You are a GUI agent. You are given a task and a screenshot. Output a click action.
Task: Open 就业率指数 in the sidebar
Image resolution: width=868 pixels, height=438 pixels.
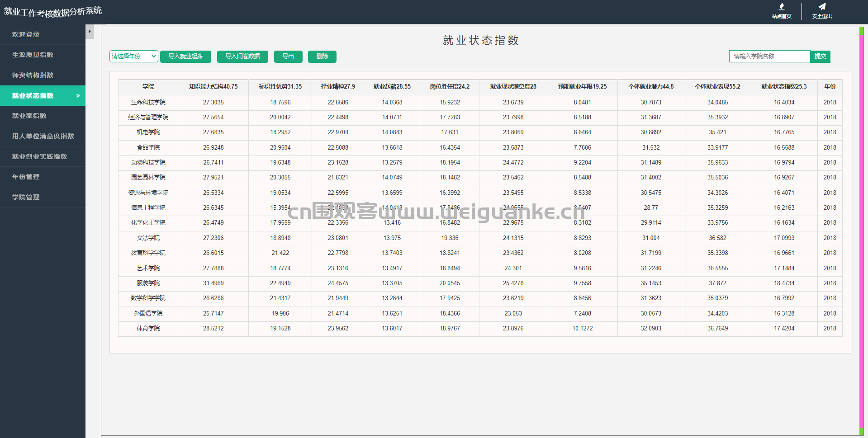point(43,116)
